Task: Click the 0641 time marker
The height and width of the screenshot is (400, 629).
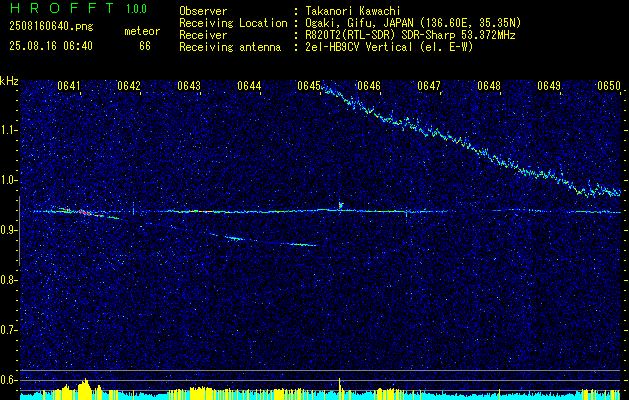Action: coord(69,86)
